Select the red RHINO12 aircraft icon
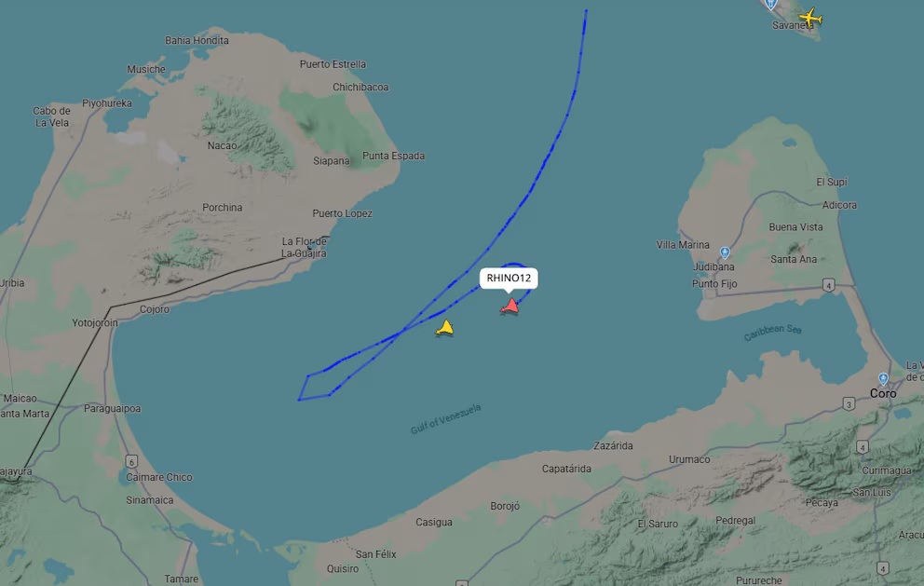The image size is (924, 586). 510,307
